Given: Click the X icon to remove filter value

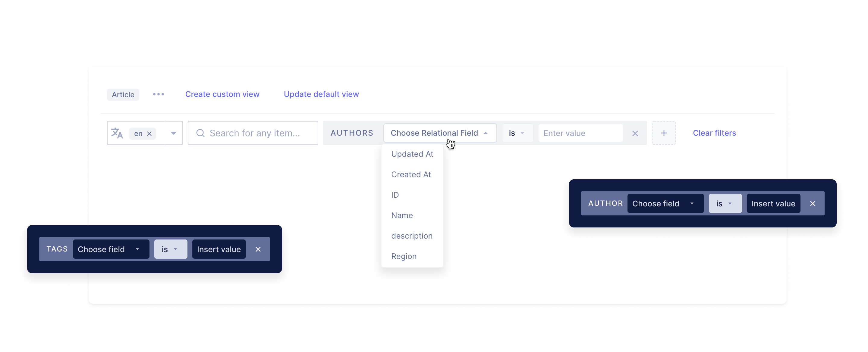Looking at the screenshot, I should pyautogui.click(x=636, y=133).
